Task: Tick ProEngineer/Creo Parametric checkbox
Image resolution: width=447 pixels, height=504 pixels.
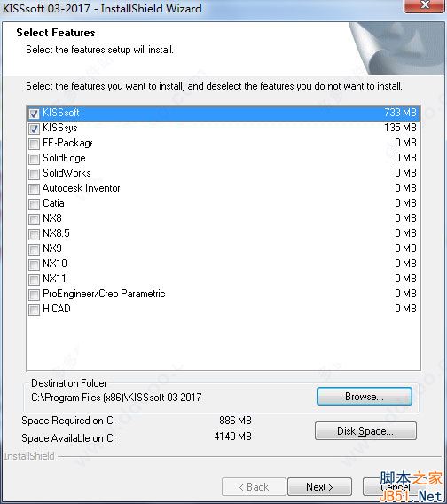Action: [34, 295]
